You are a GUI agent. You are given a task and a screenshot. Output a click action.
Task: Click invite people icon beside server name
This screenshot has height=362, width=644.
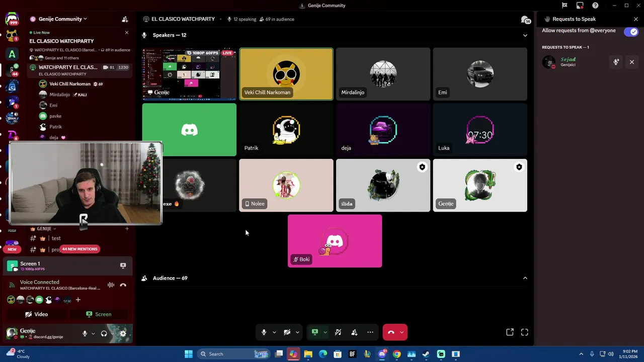pos(125,19)
